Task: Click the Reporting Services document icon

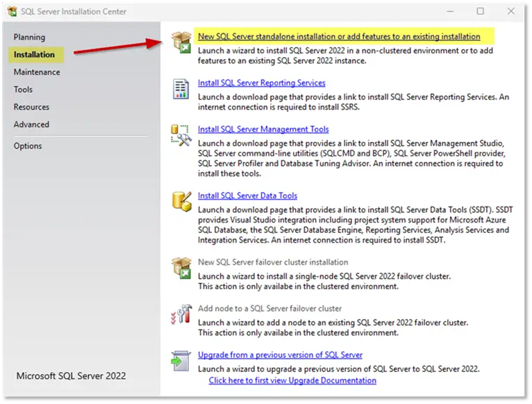Action: [x=181, y=89]
